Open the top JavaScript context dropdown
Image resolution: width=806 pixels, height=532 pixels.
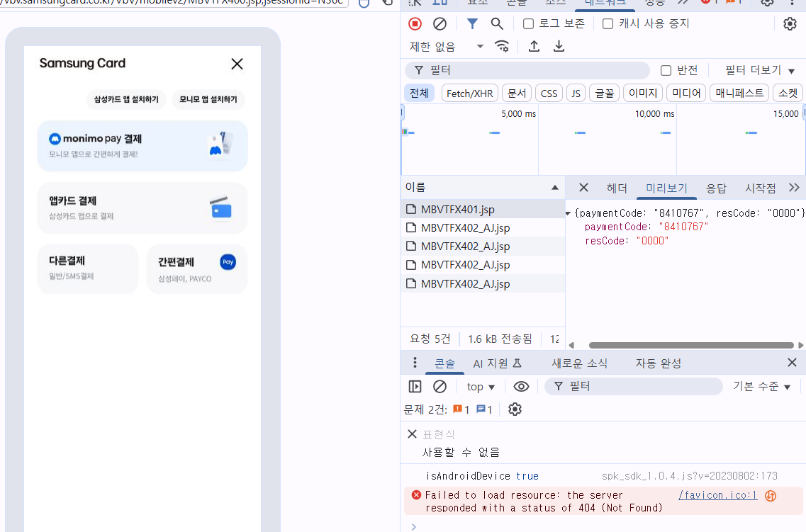click(481, 387)
